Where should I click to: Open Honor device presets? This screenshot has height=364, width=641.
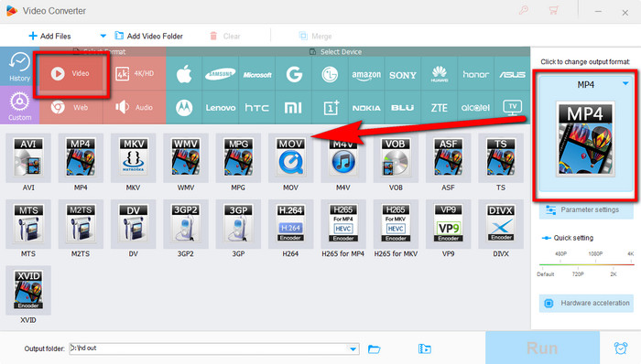476,74
